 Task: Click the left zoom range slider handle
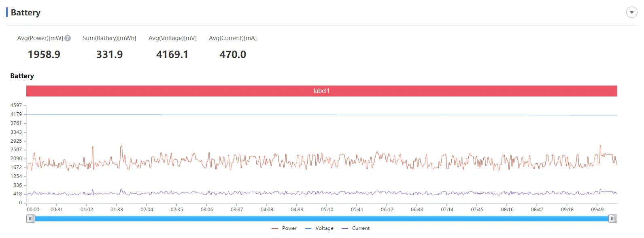tap(31, 219)
